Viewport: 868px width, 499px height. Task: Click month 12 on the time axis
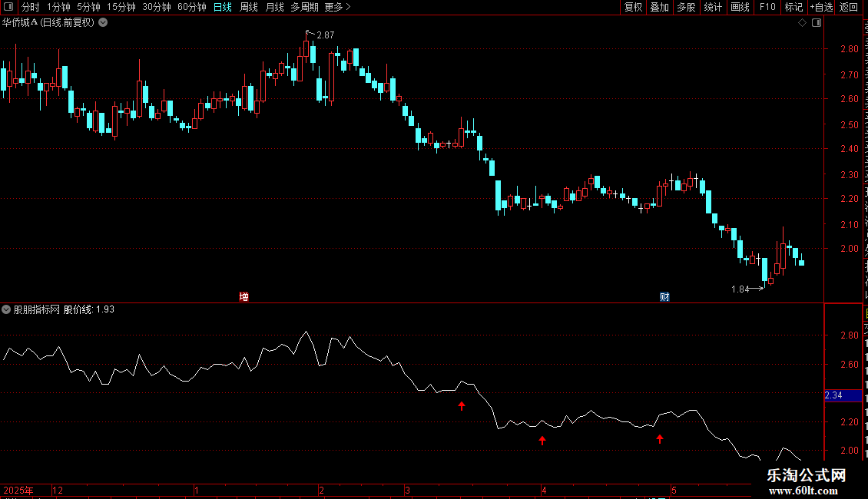(x=58, y=490)
